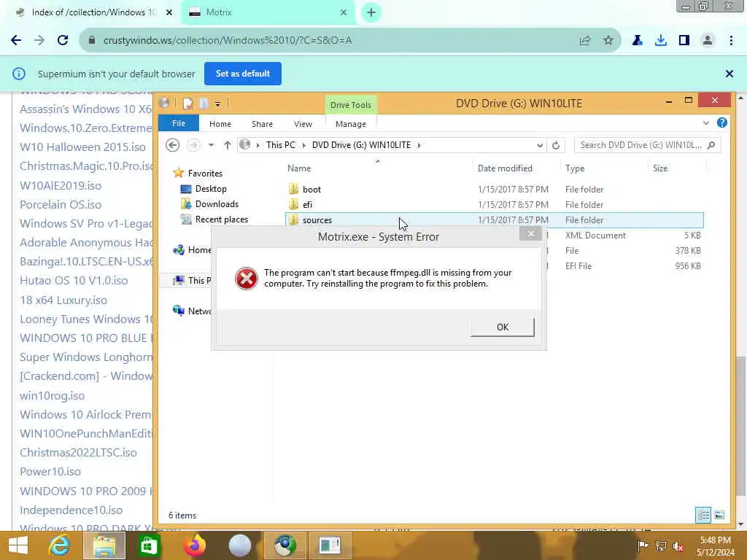Open Downloads in navigation pane
Image resolution: width=747 pixels, height=560 pixels.
pyautogui.click(x=217, y=204)
